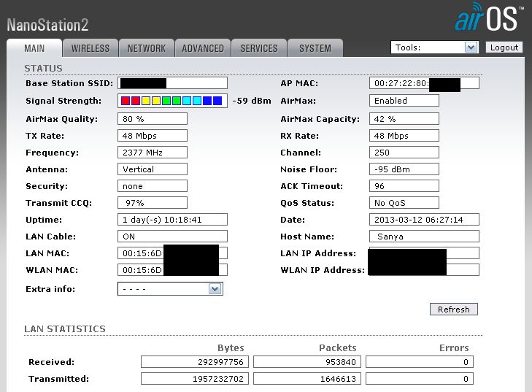
Task: Open the MAIN tab
Action: coord(34,48)
